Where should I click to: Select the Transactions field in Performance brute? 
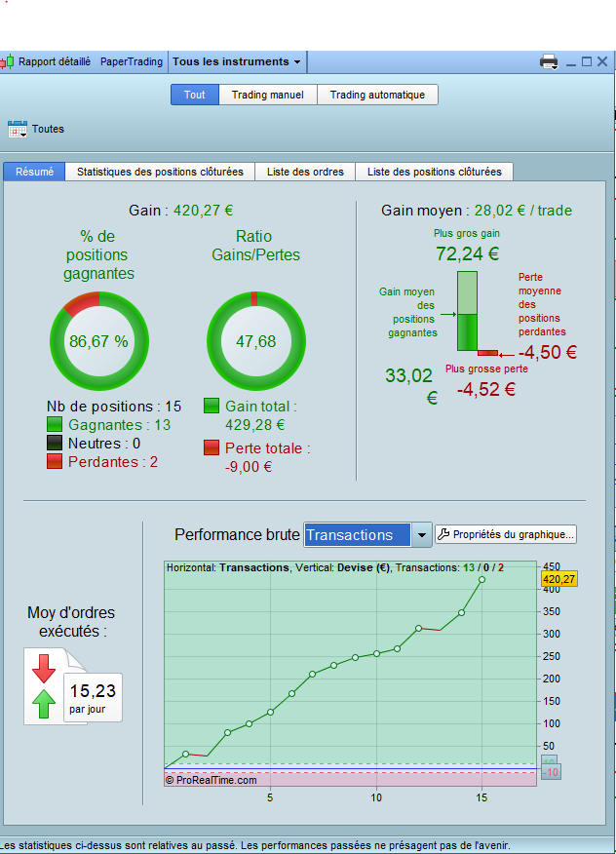358,535
